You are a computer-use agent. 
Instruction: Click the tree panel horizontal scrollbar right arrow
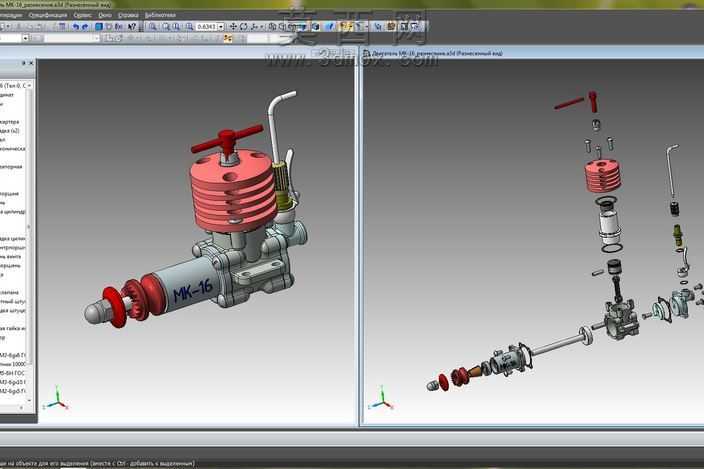coord(21,408)
